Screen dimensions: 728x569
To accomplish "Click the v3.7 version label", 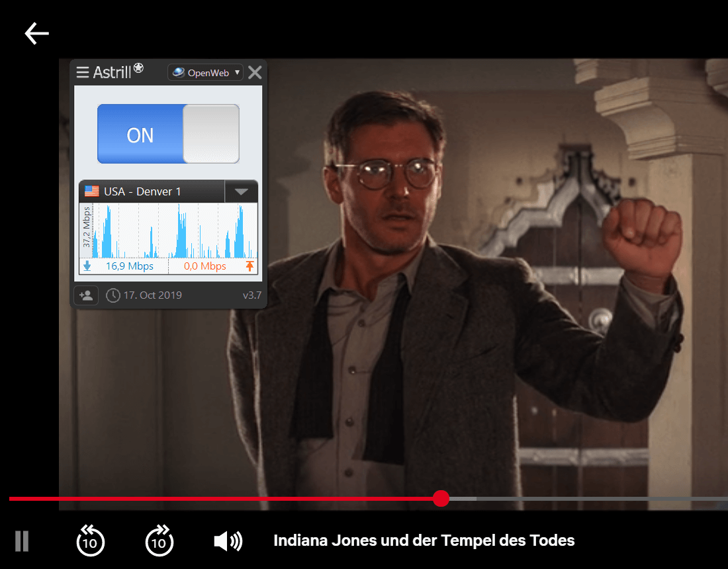I will (252, 295).
